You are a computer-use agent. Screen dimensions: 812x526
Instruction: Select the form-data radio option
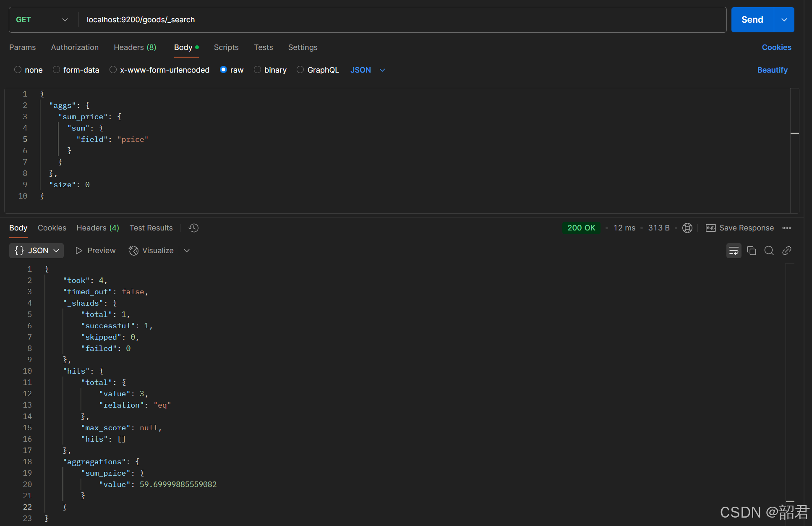click(x=56, y=70)
